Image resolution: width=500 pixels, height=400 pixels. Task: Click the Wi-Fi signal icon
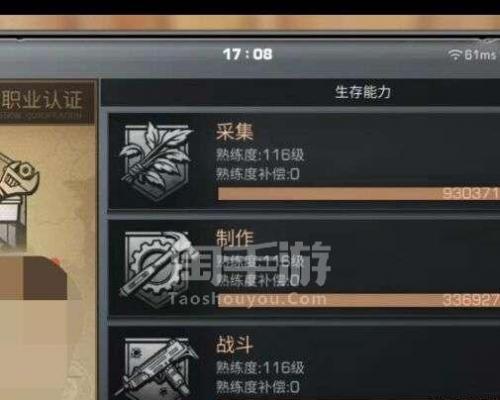[x=455, y=54]
